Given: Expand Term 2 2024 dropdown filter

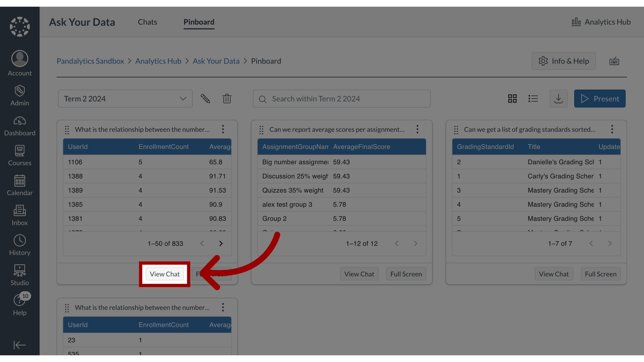Looking at the screenshot, I should (x=125, y=98).
